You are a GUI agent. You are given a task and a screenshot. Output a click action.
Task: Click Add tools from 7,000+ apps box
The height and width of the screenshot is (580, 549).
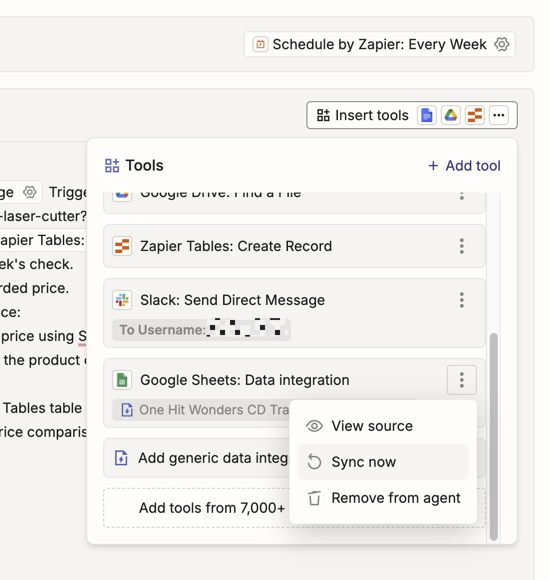point(196,508)
